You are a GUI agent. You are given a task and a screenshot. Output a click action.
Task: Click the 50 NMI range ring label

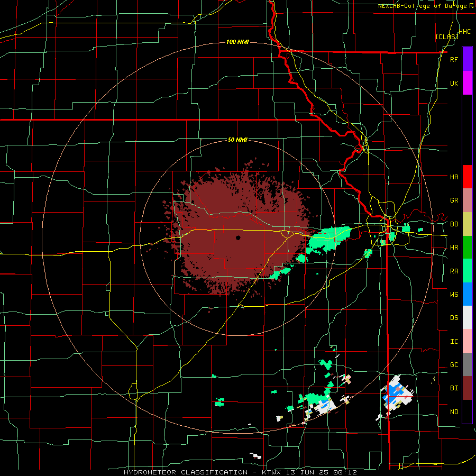[x=237, y=140]
